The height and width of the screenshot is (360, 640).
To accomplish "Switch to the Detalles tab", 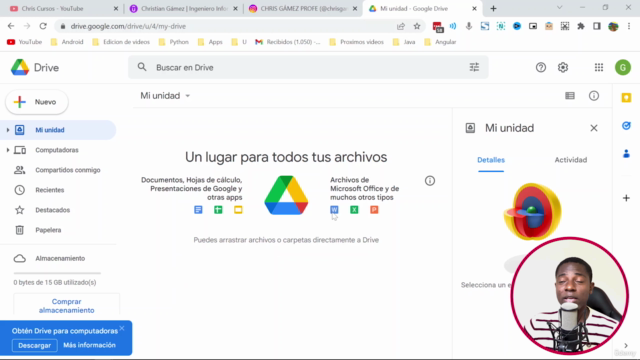I will point(491,160).
